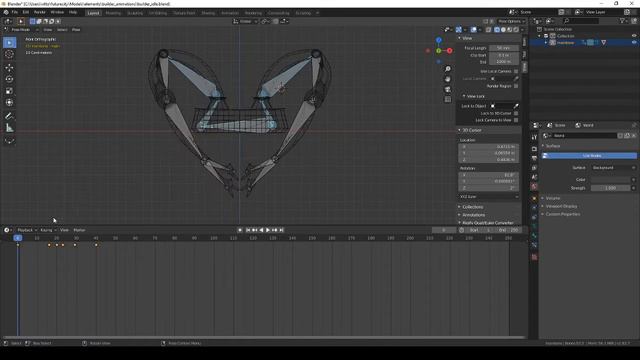Open the Window menu

57,12
